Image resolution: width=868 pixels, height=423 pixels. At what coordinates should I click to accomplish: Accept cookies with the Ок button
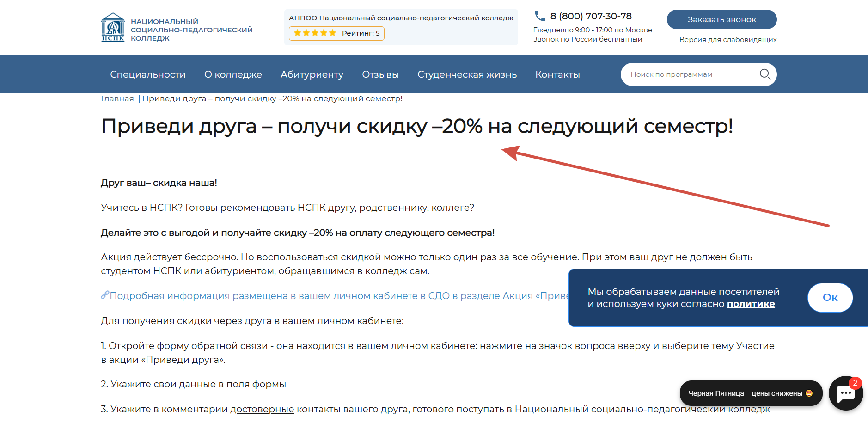click(x=830, y=298)
